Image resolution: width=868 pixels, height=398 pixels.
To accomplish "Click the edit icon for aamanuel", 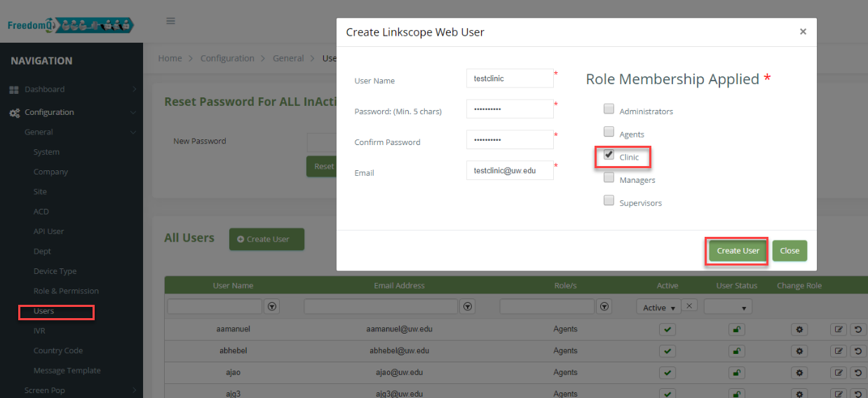I will 838,329.
